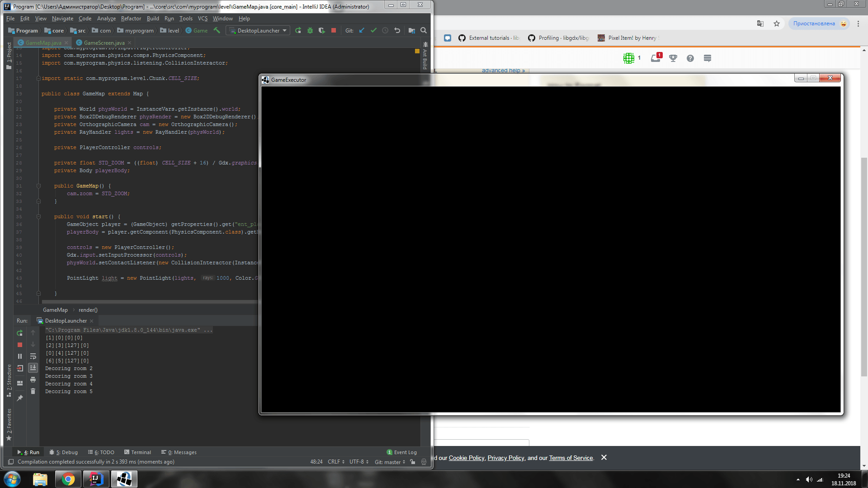Open the VCS menu
This screenshot has height=488, width=868.
203,19
